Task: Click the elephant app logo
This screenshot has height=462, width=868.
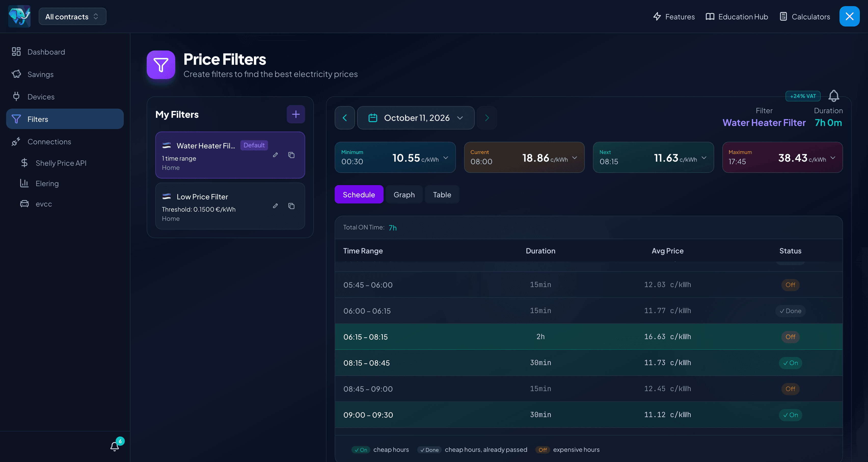Action: click(x=19, y=16)
